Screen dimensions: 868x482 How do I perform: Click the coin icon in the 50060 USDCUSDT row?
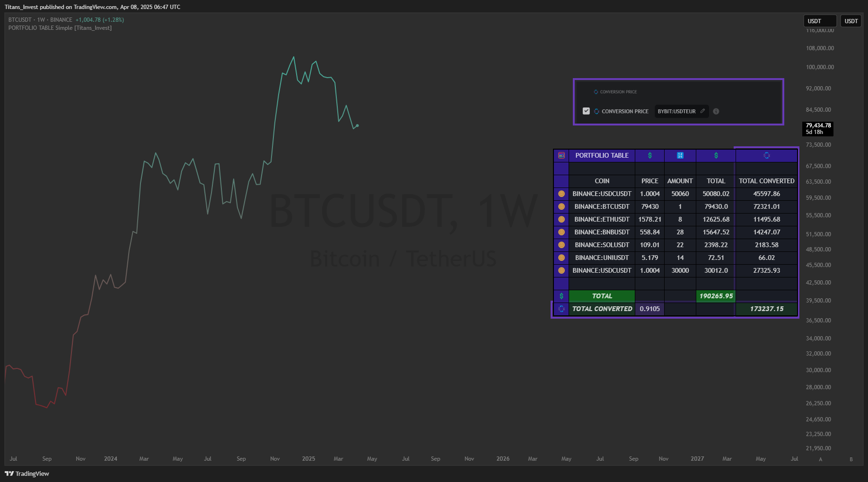pyautogui.click(x=561, y=194)
